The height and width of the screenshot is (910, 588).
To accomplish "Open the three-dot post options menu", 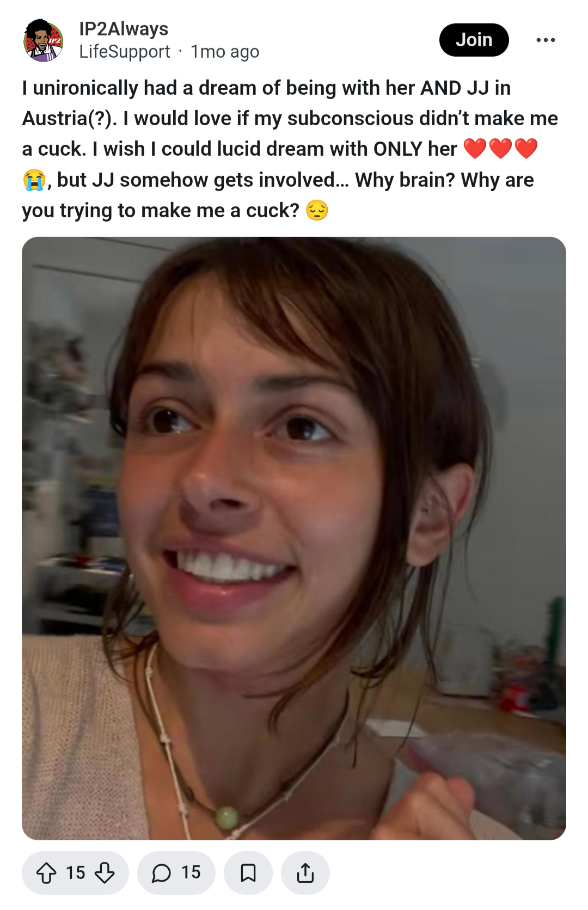I will (546, 40).
